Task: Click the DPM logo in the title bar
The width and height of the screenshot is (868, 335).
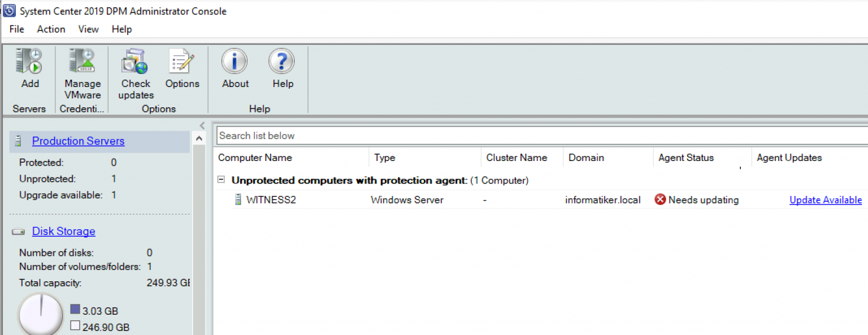Action: tap(9, 10)
